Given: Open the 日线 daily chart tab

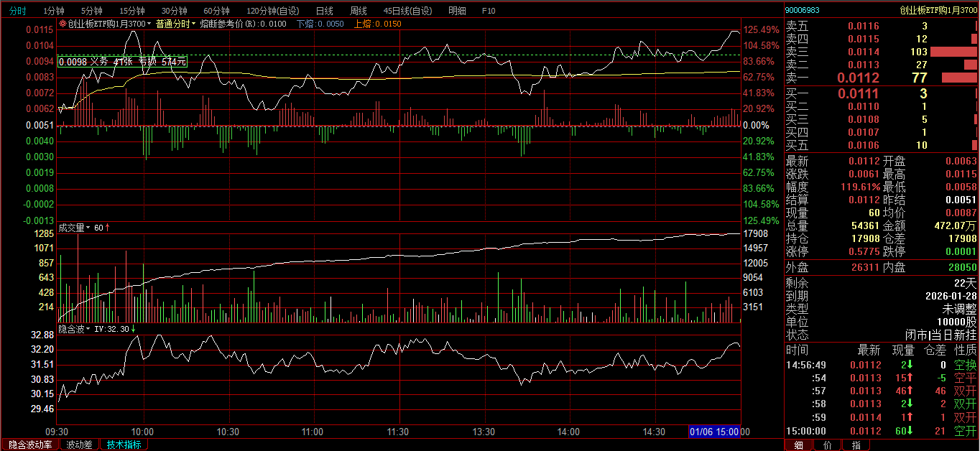Looking at the screenshot, I should (324, 11).
